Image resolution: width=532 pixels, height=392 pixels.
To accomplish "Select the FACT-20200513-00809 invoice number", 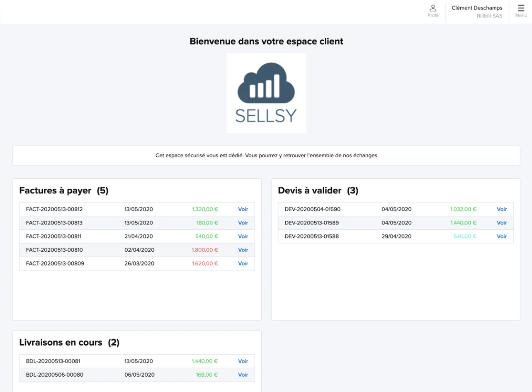I will coord(55,264).
